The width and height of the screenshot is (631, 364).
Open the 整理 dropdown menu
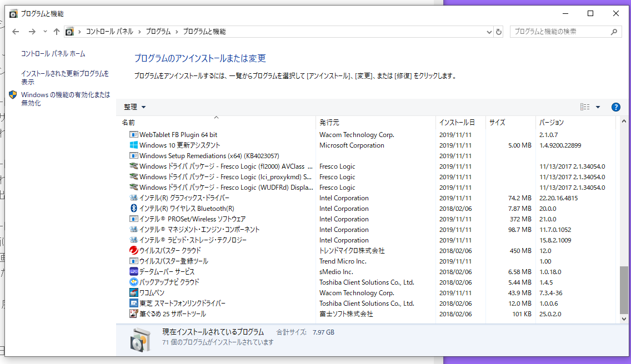[135, 107]
